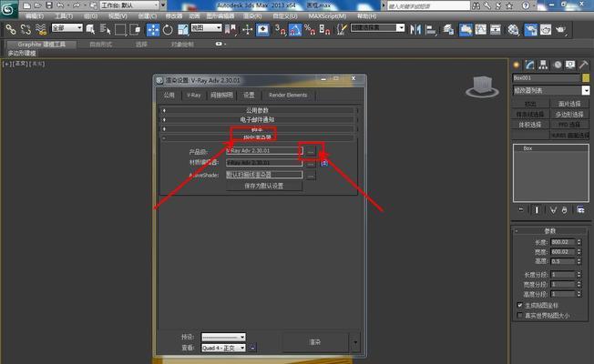This screenshot has height=364, width=594.
Task: Click the Bind to Space Warp icon
Action: point(40,29)
